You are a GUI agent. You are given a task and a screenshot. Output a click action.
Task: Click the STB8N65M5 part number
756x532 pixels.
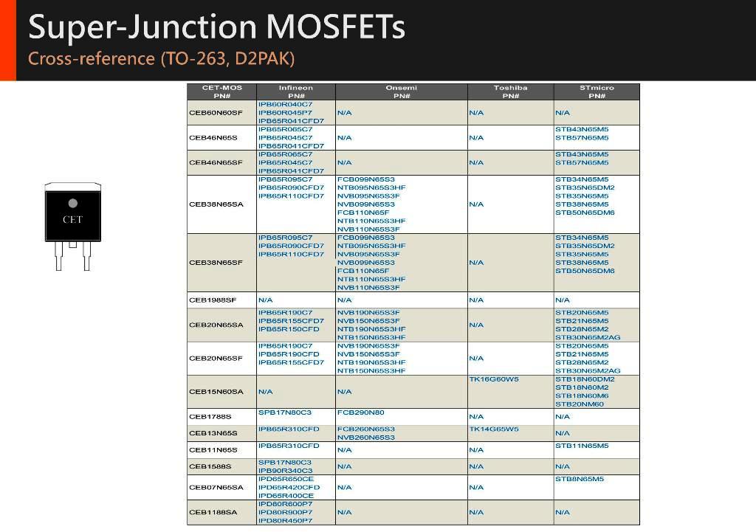[580, 479]
